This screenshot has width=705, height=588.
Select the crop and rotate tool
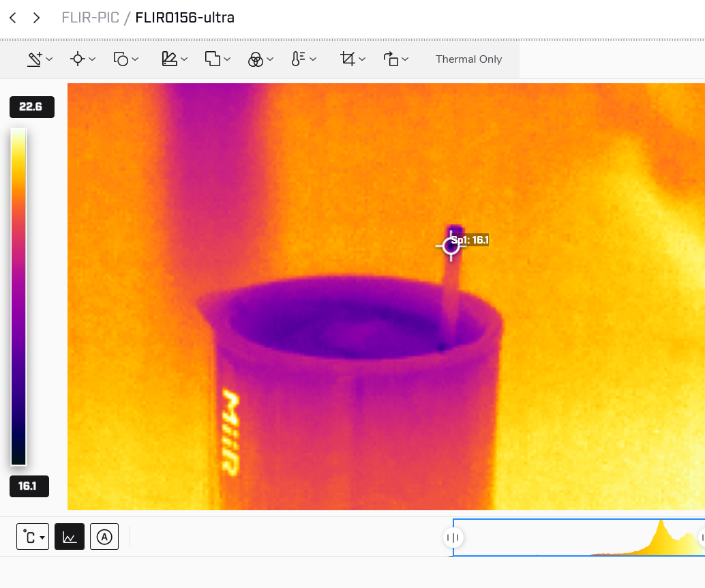coord(347,59)
